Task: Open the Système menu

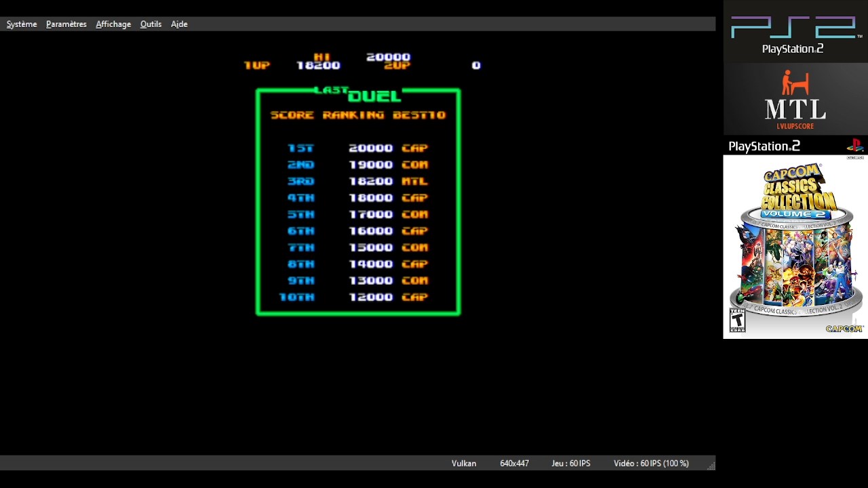Action: click(22, 24)
